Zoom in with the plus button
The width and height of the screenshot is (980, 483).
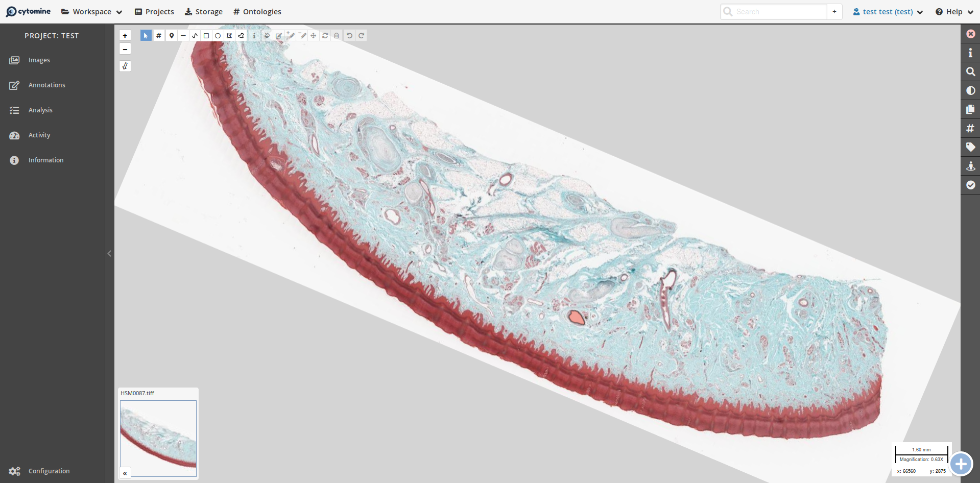[125, 36]
